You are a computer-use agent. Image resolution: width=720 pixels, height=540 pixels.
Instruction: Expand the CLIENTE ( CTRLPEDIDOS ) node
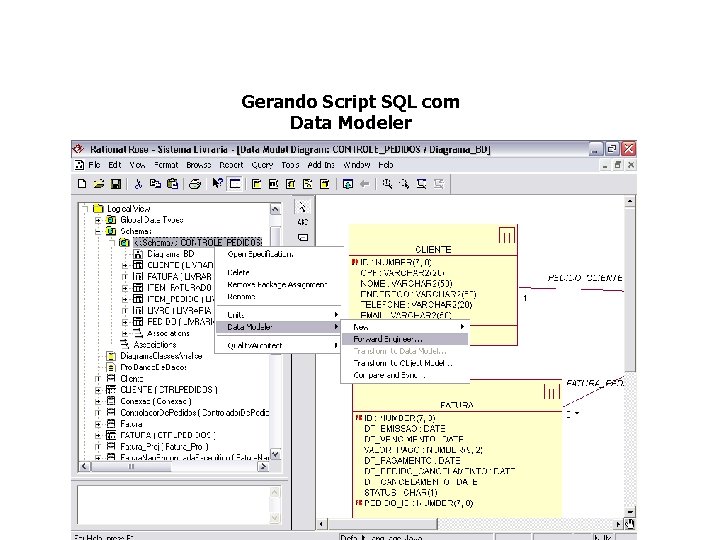pyautogui.click(x=98, y=390)
